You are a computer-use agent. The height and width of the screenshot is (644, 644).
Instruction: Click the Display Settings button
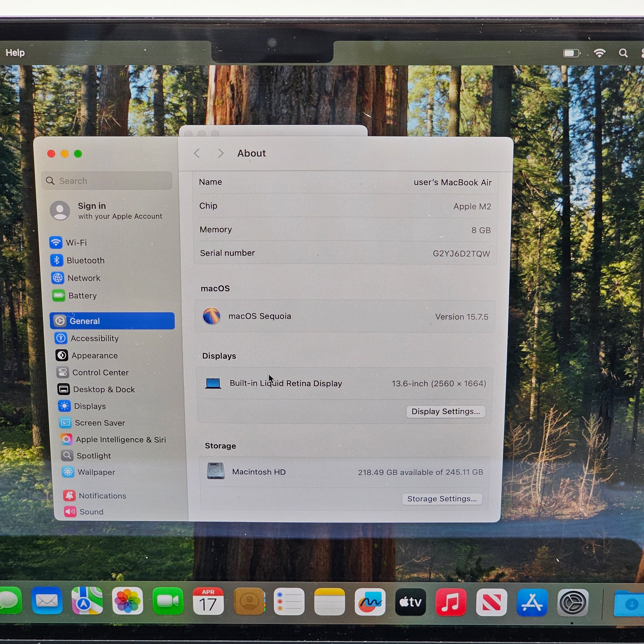click(446, 411)
